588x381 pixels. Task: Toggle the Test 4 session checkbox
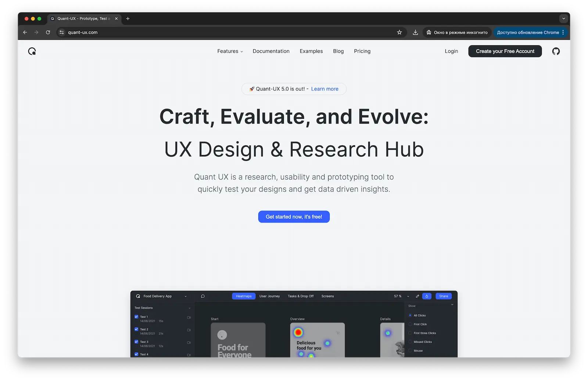pyautogui.click(x=136, y=354)
